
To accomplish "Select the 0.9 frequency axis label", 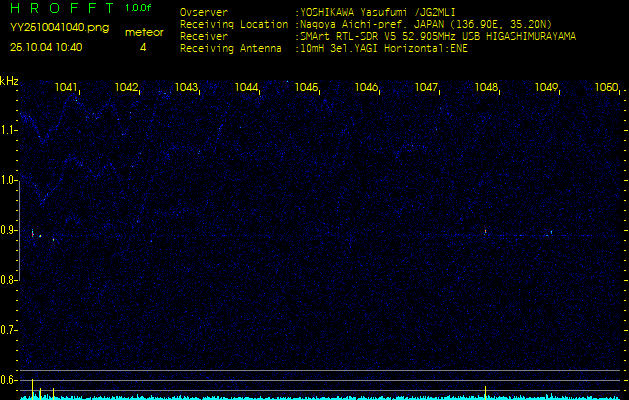I will [x=9, y=230].
